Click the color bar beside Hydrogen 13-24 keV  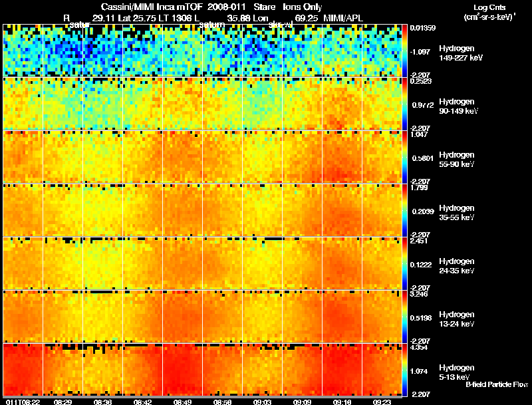pos(404,317)
